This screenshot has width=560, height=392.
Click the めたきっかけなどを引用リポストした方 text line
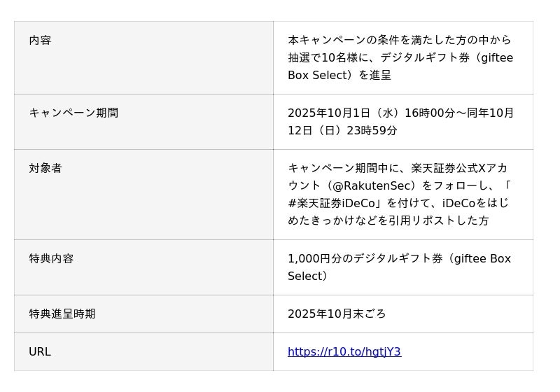[388, 220]
